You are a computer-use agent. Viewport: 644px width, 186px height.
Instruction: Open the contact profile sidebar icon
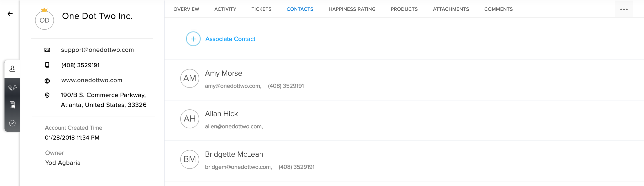[x=12, y=69]
